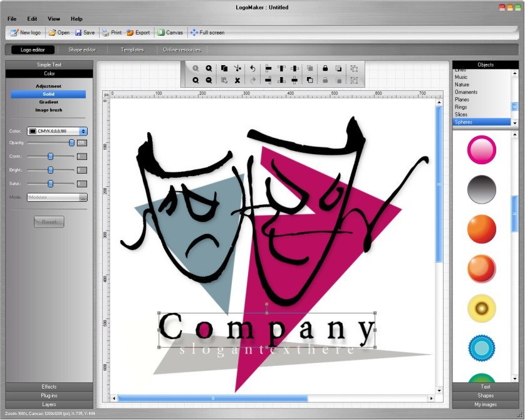Click the align right edges icon
525x420 pixels.
(268, 80)
